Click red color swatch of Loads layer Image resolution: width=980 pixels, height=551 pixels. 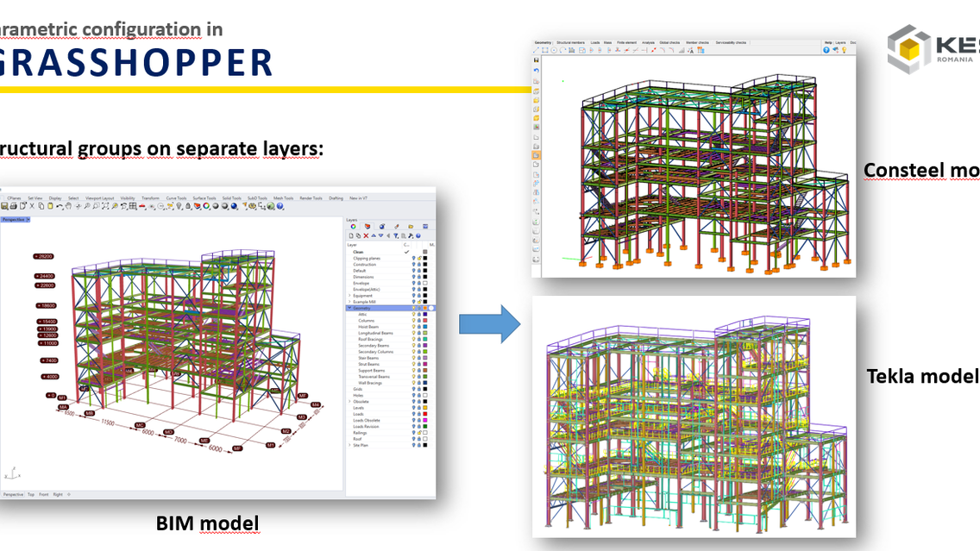425,414
